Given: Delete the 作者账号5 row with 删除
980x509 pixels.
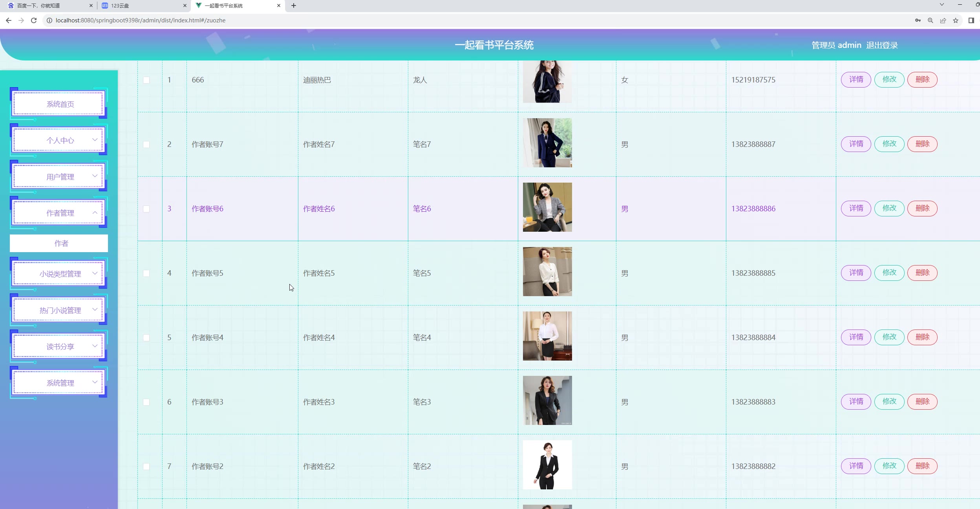Looking at the screenshot, I should pyautogui.click(x=922, y=273).
